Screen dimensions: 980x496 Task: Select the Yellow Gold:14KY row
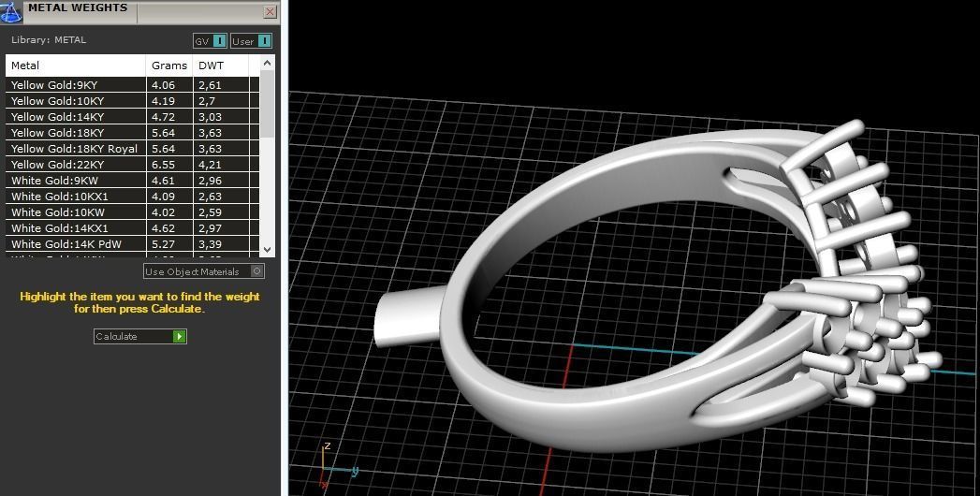click(133, 117)
